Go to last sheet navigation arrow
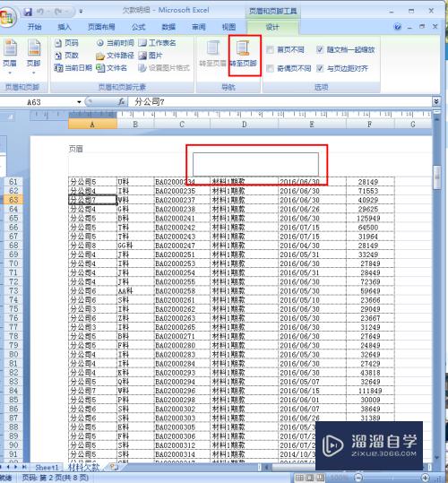448x483 pixels. click(24, 467)
